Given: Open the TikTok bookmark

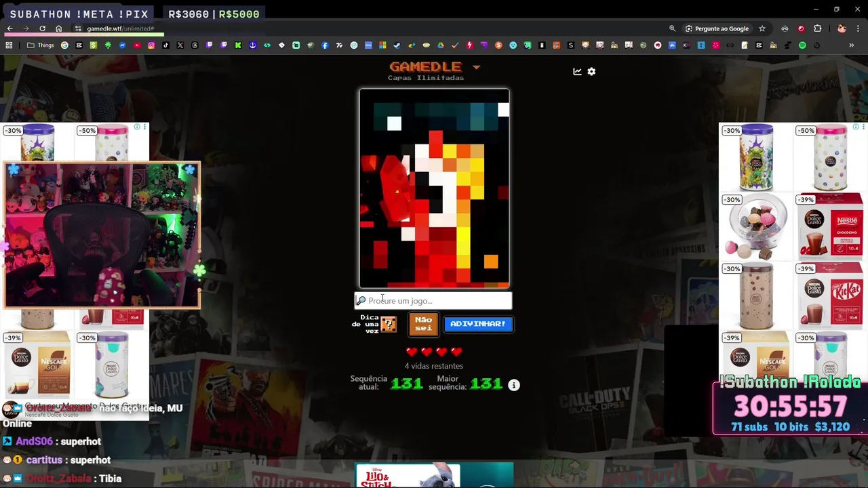Looking at the screenshot, I should [165, 45].
